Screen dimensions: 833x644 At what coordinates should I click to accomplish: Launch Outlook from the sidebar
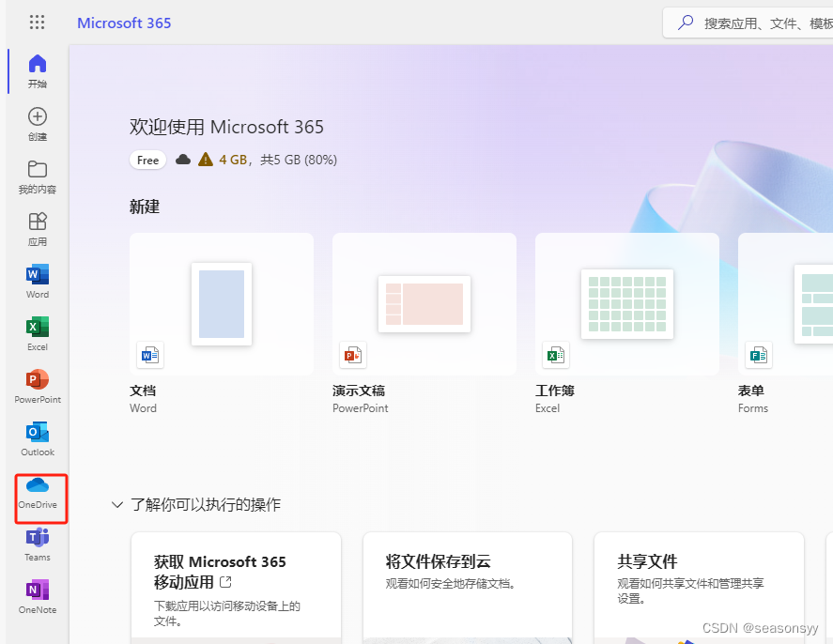coord(38,439)
